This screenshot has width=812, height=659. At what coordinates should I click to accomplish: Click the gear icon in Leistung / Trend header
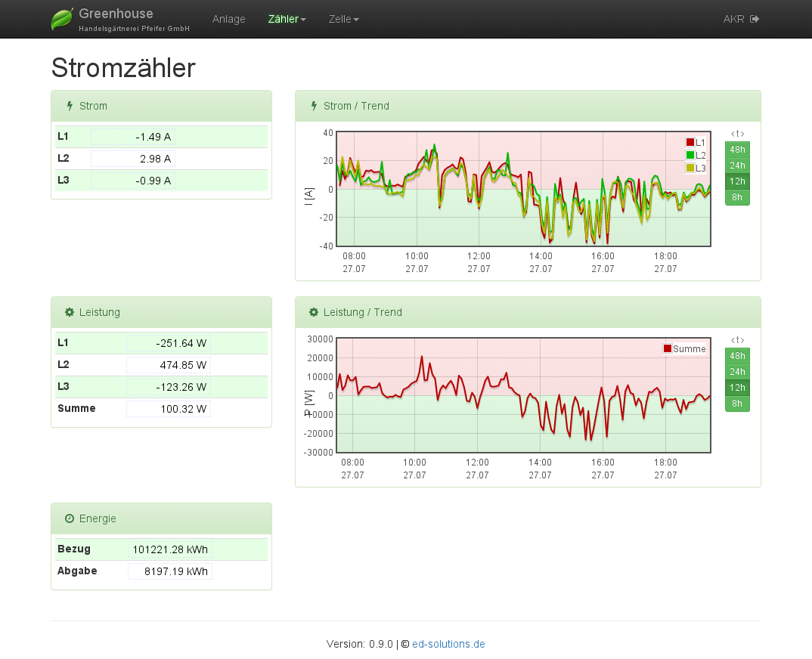pyautogui.click(x=314, y=312)
